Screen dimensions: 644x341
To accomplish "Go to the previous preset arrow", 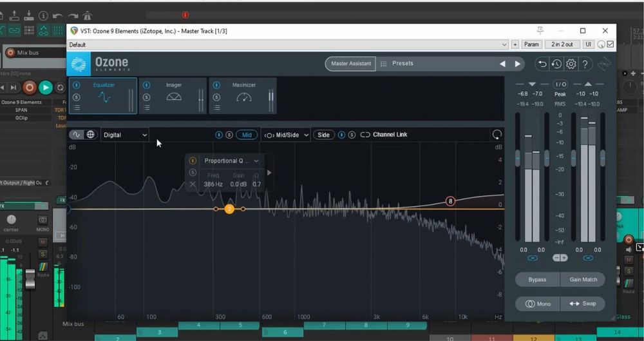I will pyautogui.click(x=502, y=64).
